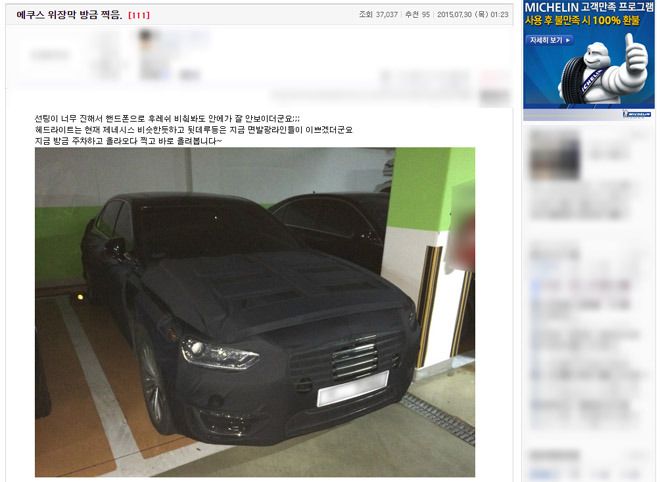
Task: Click the play arrow beside 자세히 보기
Action: (568, 40)
